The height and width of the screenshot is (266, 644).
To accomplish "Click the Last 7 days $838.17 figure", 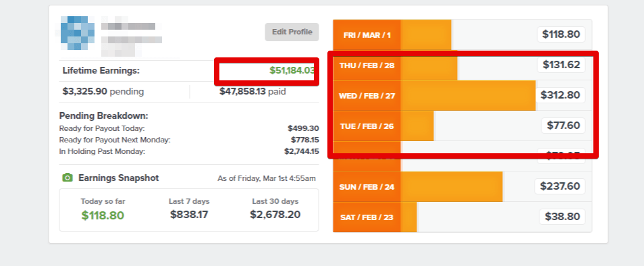I will tap(189, 214).
